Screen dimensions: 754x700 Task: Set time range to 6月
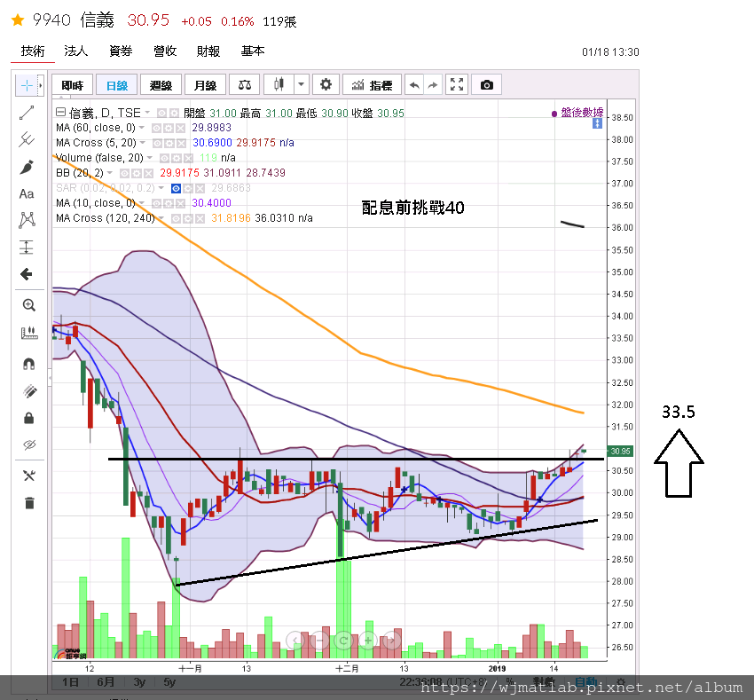tap(106, 681)
